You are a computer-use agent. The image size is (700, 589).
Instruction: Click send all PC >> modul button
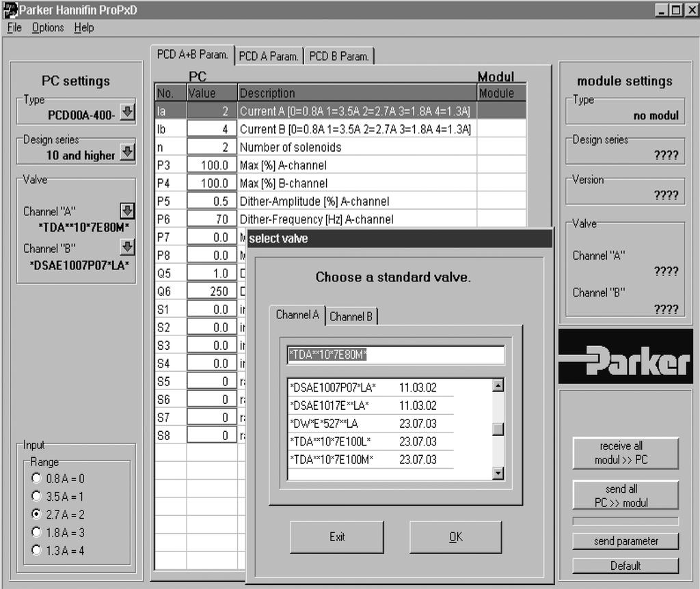click(x=625, y=495)
